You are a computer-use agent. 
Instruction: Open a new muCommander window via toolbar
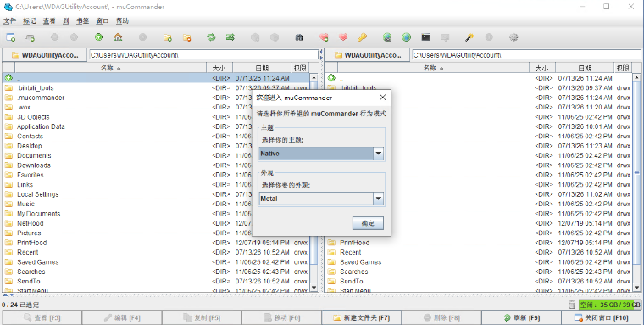(11, 37)
